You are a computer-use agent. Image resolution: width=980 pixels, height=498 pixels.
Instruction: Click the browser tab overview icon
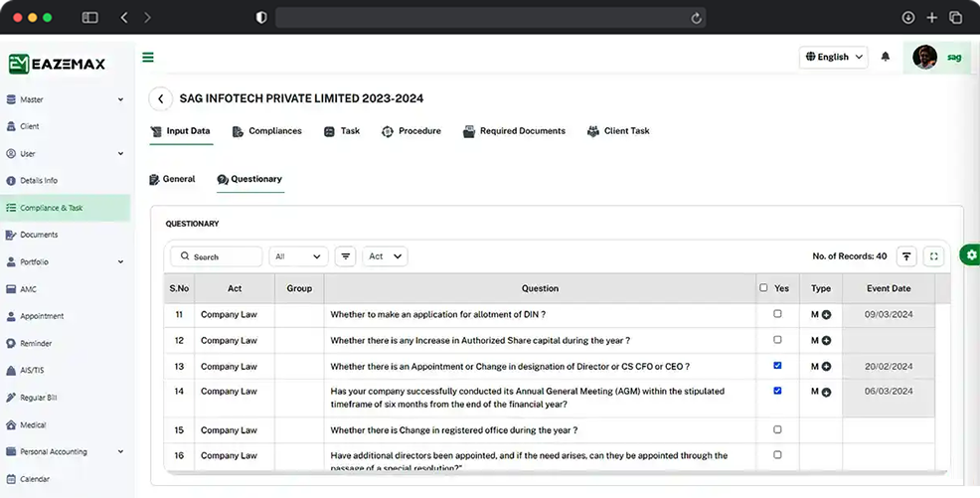tap(955, 18)
